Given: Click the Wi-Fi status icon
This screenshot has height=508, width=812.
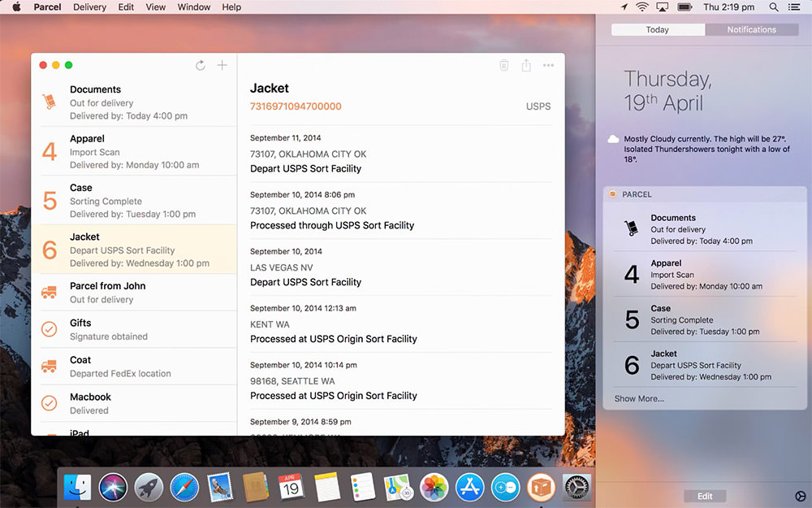Looking at the screenshot, I should point(642,7).
